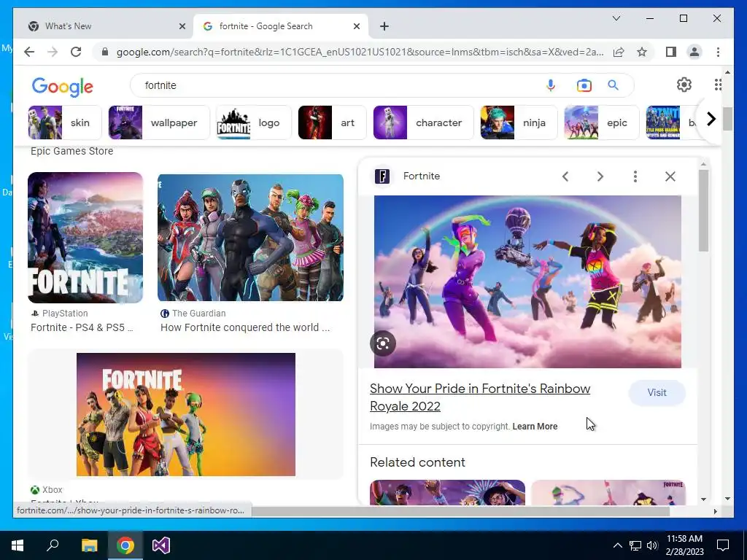
Task: Filter images by skin chip
Action: 64,122
